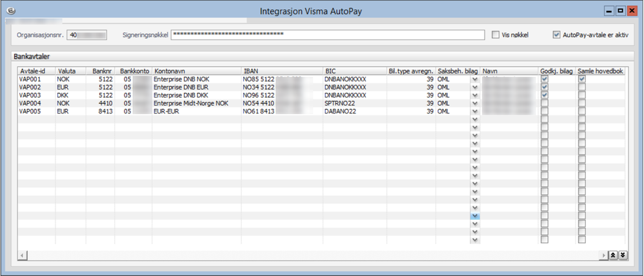Enable Godkj. bilag for VAP005
This screenshot has height=276, width=644.
[x=544, y=111]
